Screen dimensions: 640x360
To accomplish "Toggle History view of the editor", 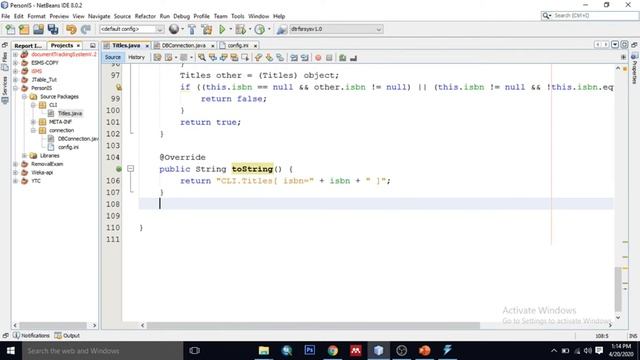I will [136, 58].
